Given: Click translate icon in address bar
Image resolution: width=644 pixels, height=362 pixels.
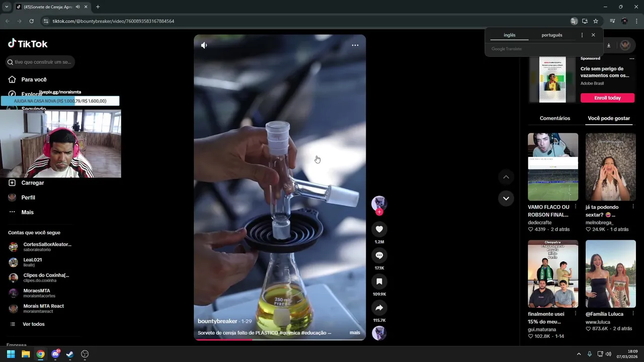Looking at the screenshot, I should (x=574, y=21).
